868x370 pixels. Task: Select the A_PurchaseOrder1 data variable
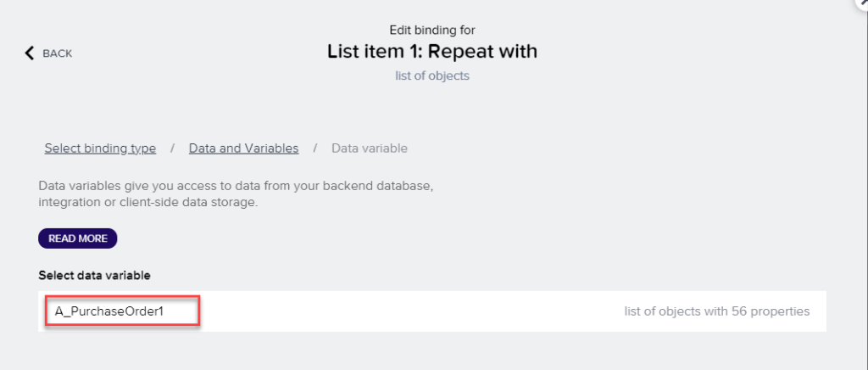(109, 311)
